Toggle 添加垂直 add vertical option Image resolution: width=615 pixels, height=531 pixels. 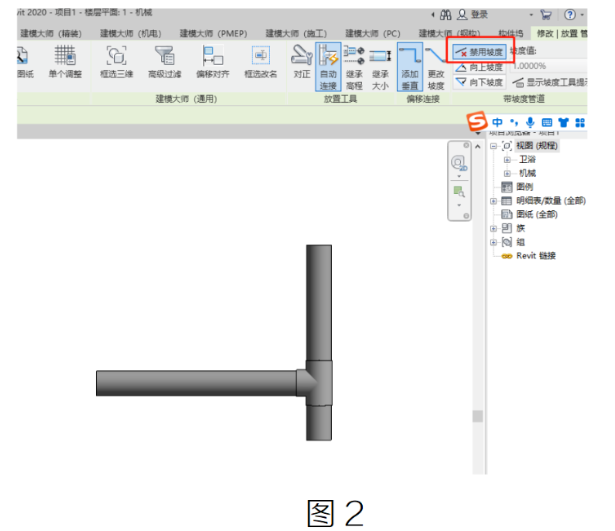click(409, 67)
